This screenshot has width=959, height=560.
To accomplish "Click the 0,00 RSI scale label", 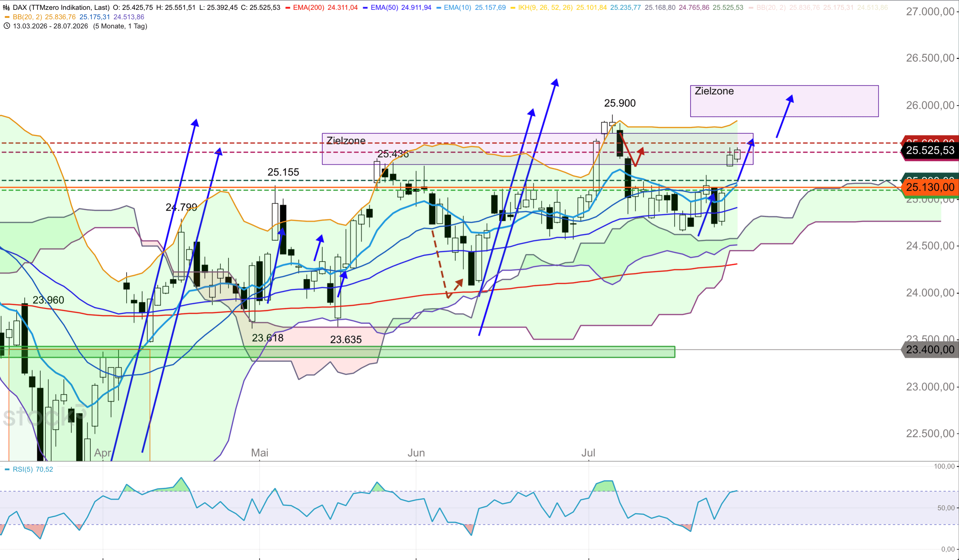I will (x=947, y=550).
